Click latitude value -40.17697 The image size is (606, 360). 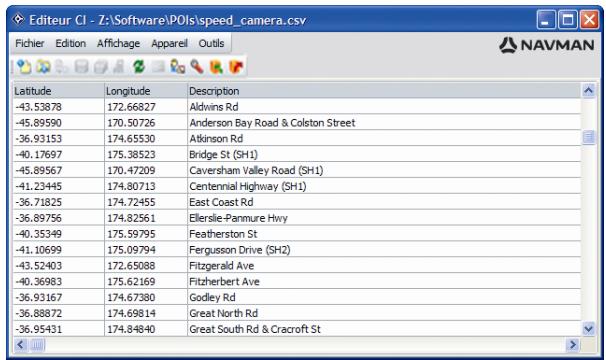38,154
